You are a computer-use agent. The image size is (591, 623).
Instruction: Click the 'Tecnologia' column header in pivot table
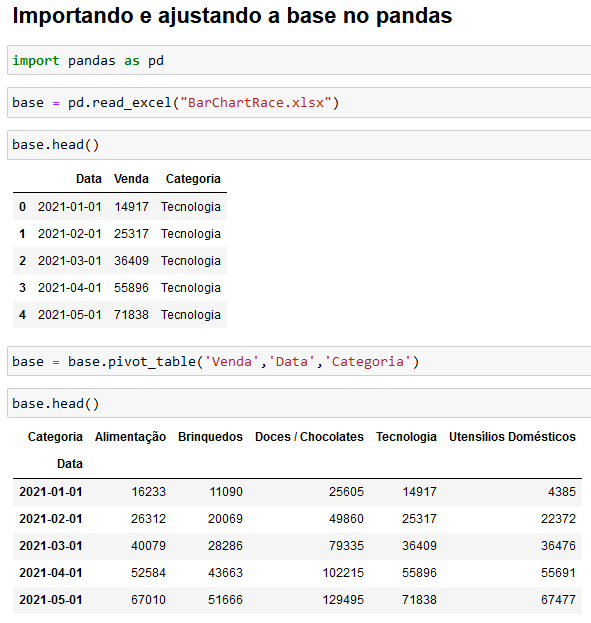click(x=406, y=437)
